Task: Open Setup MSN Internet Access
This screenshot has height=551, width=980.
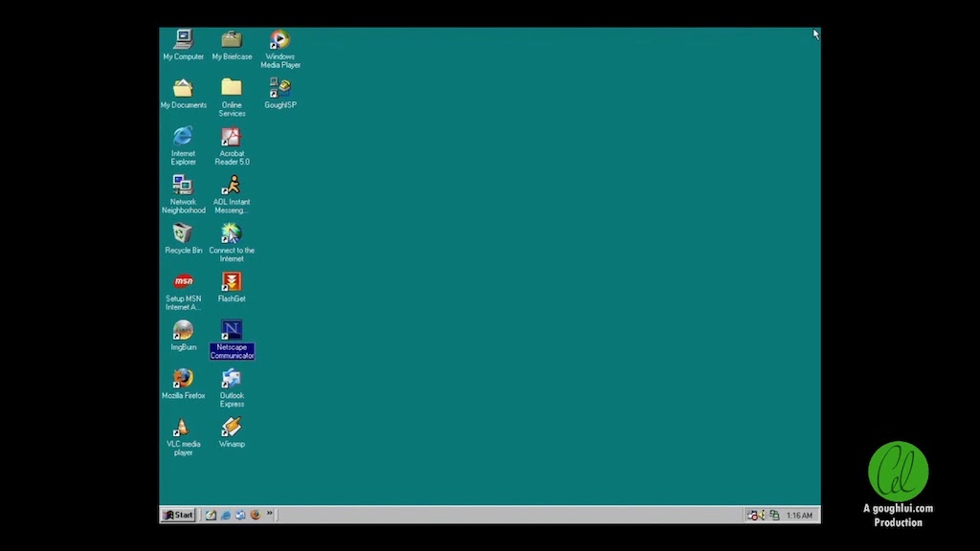Action: point(182,283)
